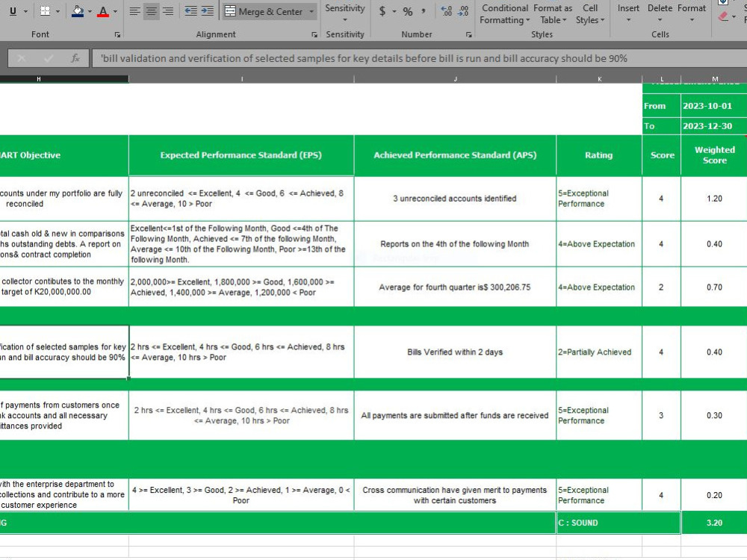Viewport: 747px width, 560px height.
Task: Select the Rating header cell
Action: 599,155
